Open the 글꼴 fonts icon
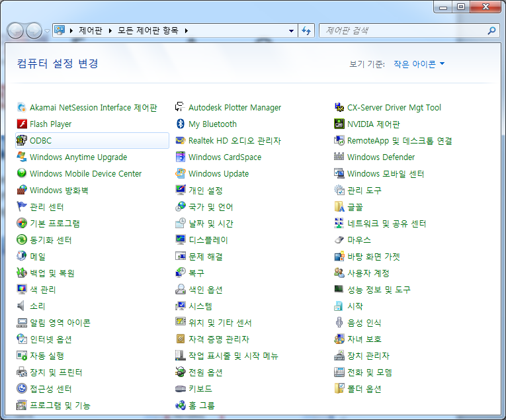Viewport: 506px width, 420px height. pyautogui.click(x=339, y=206)
